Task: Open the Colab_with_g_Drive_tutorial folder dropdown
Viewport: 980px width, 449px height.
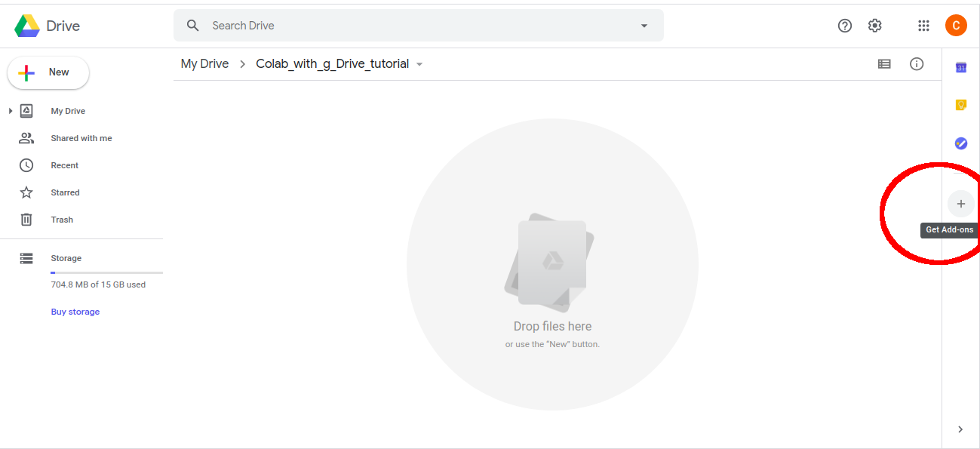Action: [419, 64]
